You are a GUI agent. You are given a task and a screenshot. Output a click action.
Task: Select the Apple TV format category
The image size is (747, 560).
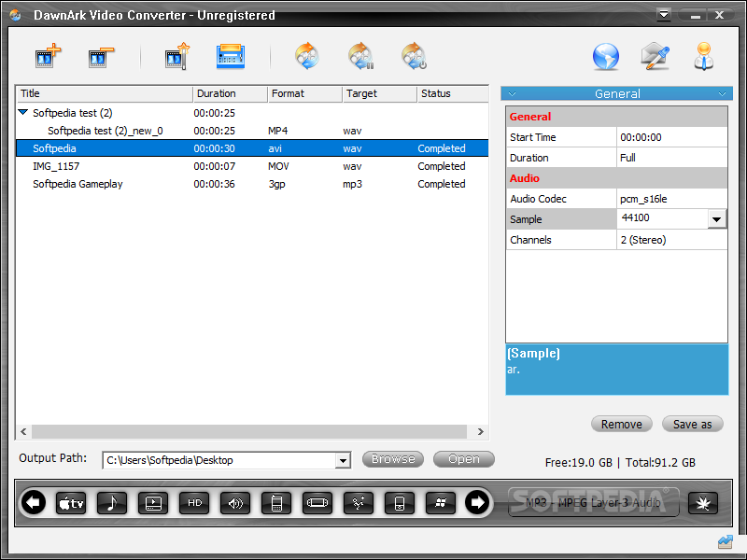tap(71, 503)
